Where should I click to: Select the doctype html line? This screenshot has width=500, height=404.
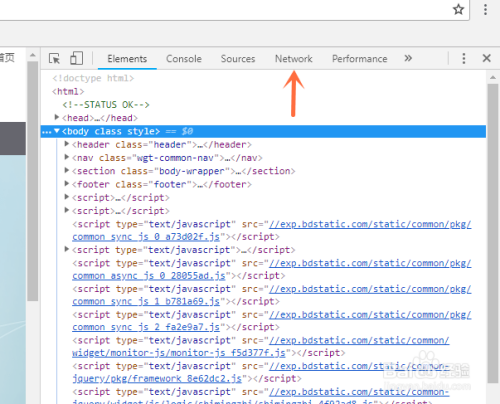(93, 78)
